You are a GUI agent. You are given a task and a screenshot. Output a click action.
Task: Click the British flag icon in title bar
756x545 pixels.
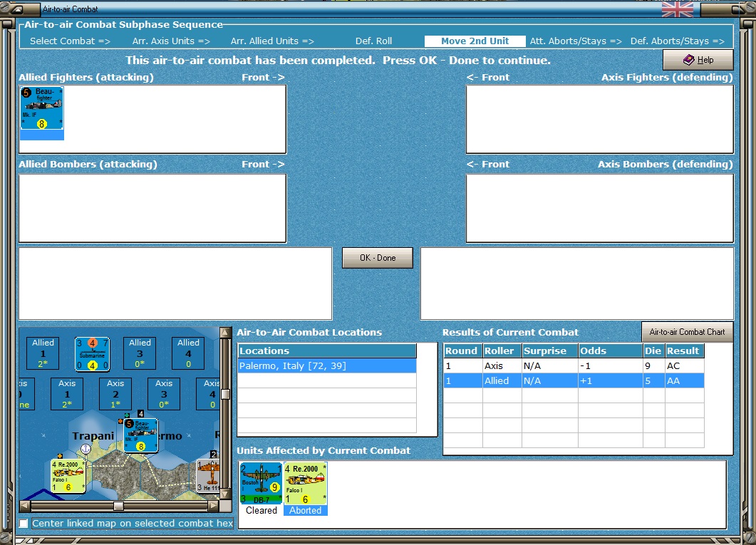678,9
